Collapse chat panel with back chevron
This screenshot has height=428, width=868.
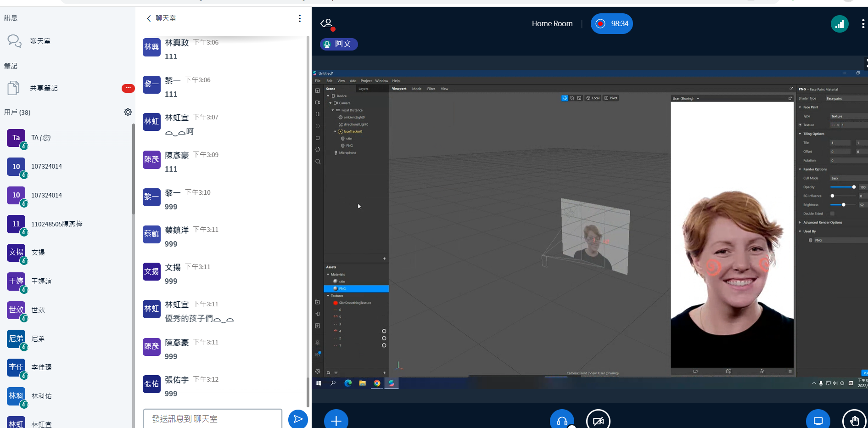coord(149,18)
